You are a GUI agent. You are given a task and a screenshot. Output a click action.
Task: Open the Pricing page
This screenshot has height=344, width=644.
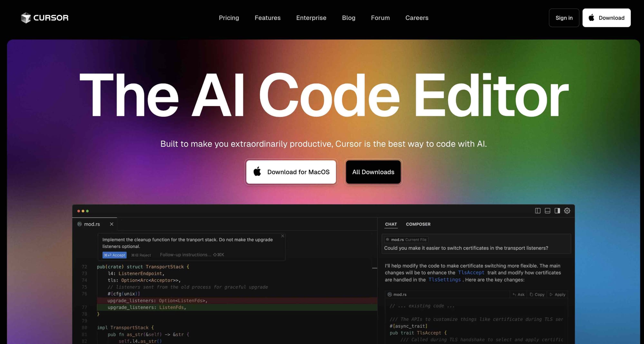[x=229, y=18]
